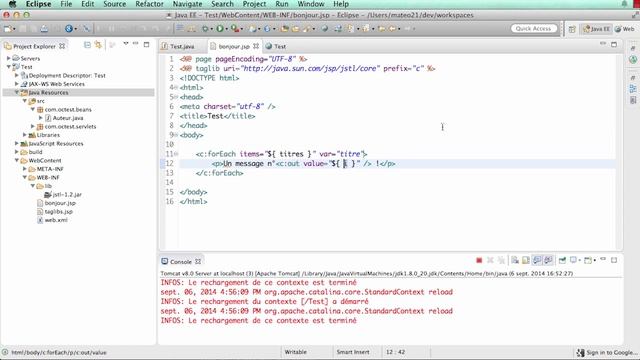Minimize the Project Explorer view
640x360 pixels.
tap(136, 44)
